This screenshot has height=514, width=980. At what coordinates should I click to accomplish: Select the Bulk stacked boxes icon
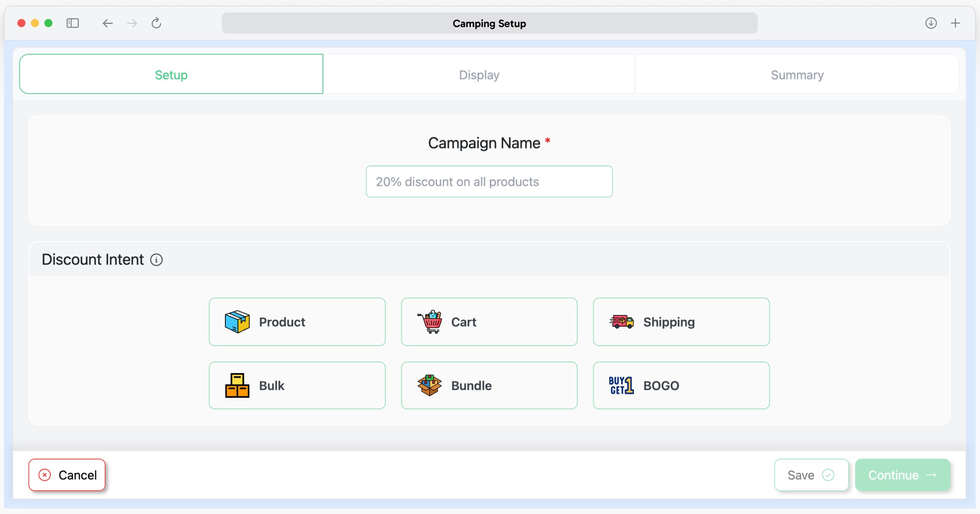coord(237,385)
